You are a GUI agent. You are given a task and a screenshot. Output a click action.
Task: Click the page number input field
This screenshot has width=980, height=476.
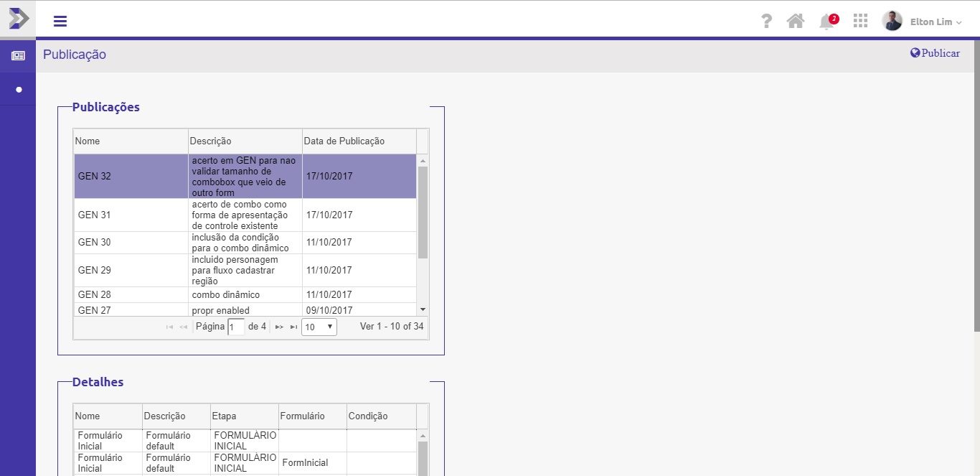pyautogui.click(x=235, y=327)
